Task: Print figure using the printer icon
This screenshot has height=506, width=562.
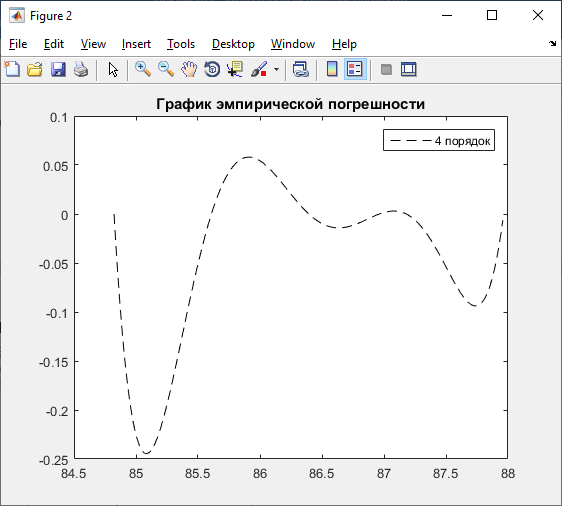Action: (81, 69)
